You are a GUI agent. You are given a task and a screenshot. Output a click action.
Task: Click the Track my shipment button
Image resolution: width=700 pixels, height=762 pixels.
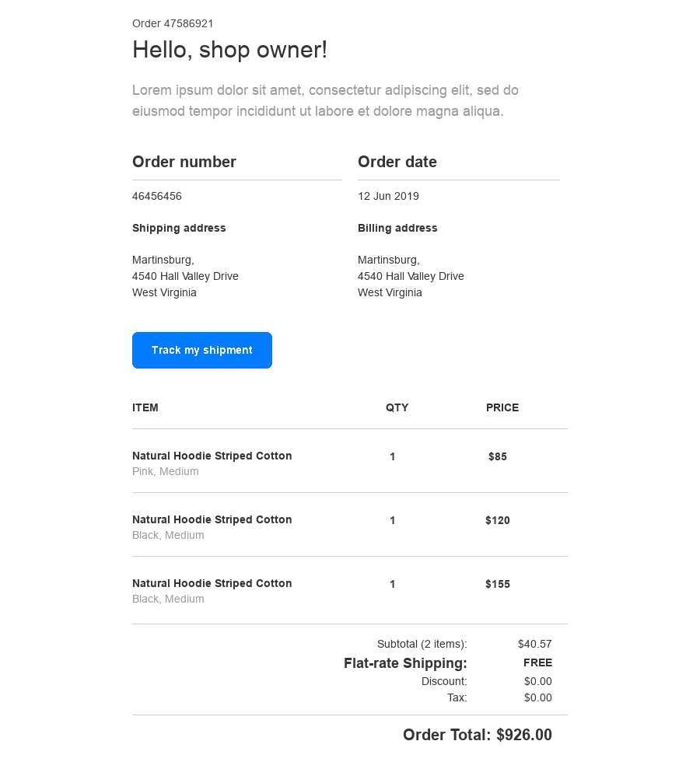pyautogui.click(x=202, y=351)
